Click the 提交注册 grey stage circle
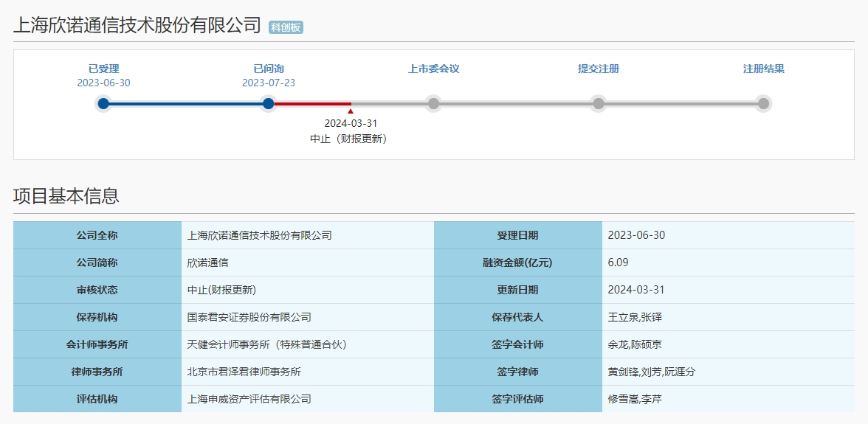The width and height of the screenshot is (868, 424). click(x=599, y=103)
